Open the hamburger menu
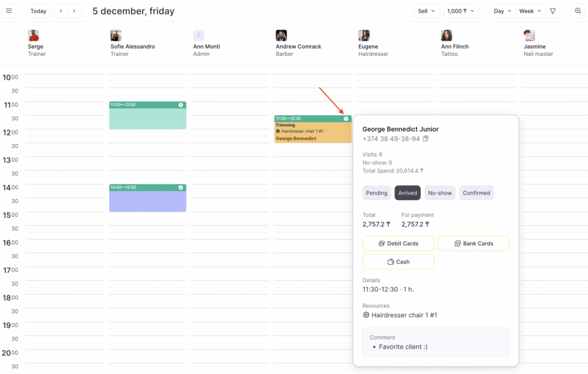Screen dimensions: 588x374 click(x=9, y=11)
